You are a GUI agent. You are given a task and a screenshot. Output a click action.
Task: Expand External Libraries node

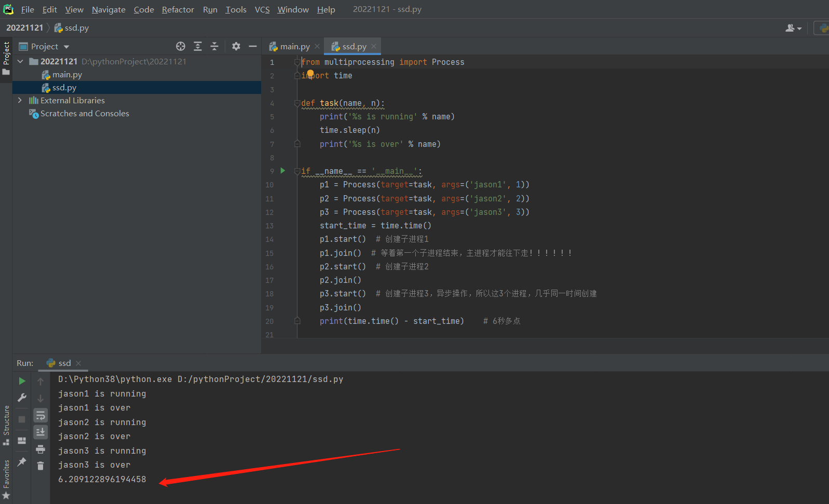tap(20, 100)
